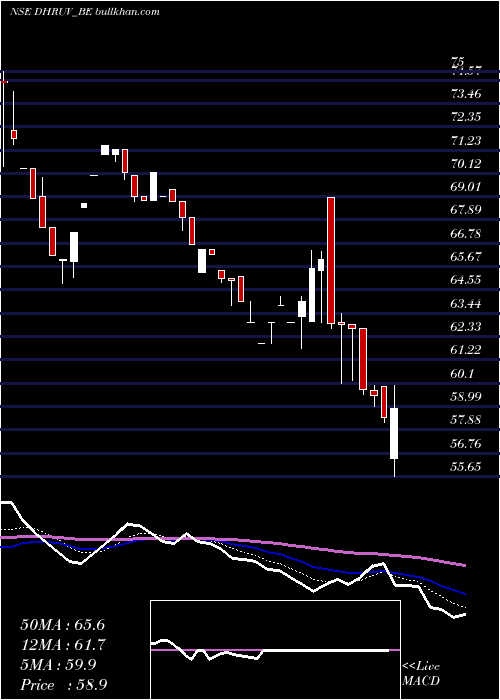
Task: Click the 65.67 price axis label
Action: 466,257
